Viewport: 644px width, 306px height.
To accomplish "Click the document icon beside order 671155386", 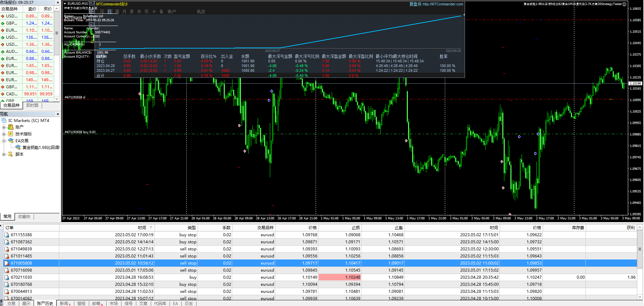I will [x=7, y=235].
